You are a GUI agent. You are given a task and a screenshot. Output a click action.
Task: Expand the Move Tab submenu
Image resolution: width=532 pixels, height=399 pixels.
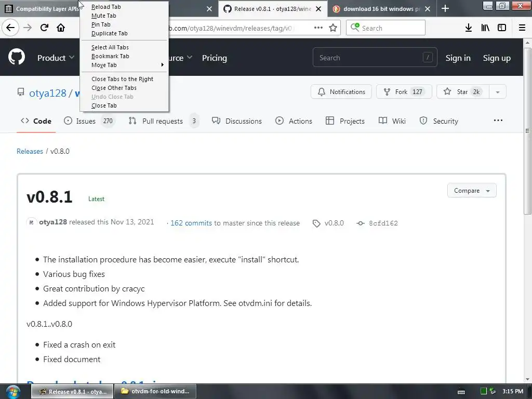[x=124, y=65]
